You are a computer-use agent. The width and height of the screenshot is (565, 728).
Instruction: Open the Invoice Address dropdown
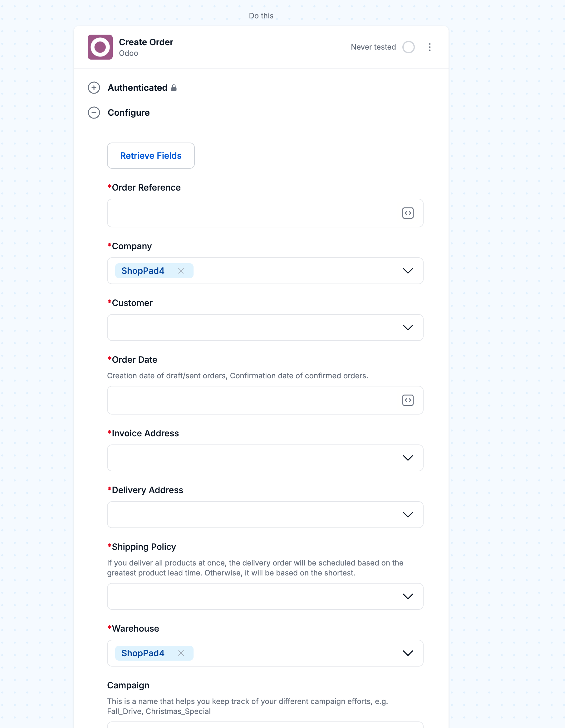pyautogui.click(x=265, y=458)
